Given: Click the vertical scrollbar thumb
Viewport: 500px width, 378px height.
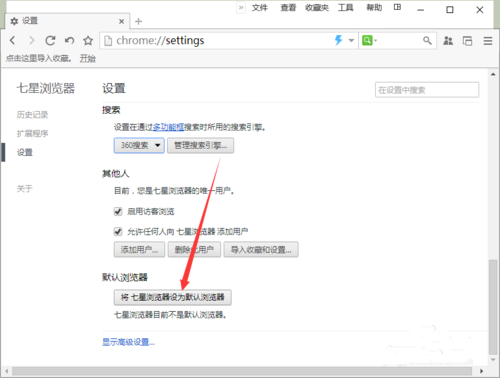Looking at the screenshot, I should pyautogui.click(x=493, y=307).
